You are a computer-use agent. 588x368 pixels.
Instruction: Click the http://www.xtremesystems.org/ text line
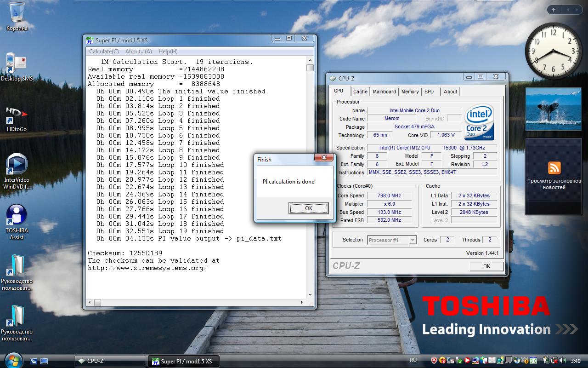click(x=147, y=268)
